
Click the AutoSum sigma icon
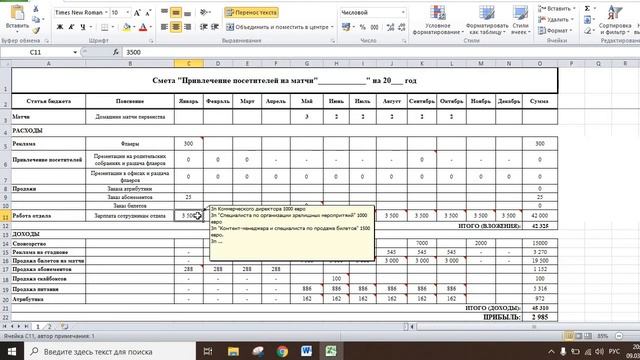587,9
